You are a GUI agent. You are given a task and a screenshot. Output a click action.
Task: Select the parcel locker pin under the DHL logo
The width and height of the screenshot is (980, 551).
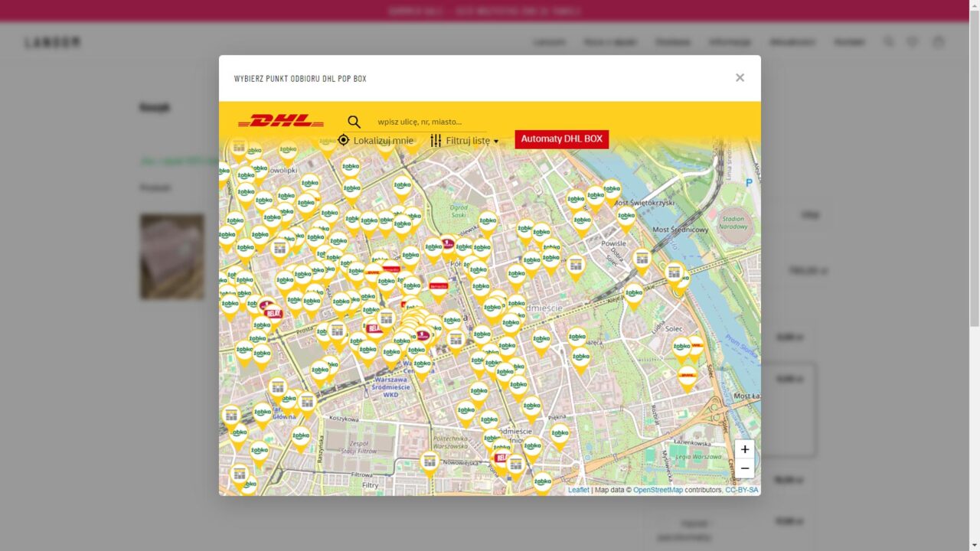pos(239,148)
